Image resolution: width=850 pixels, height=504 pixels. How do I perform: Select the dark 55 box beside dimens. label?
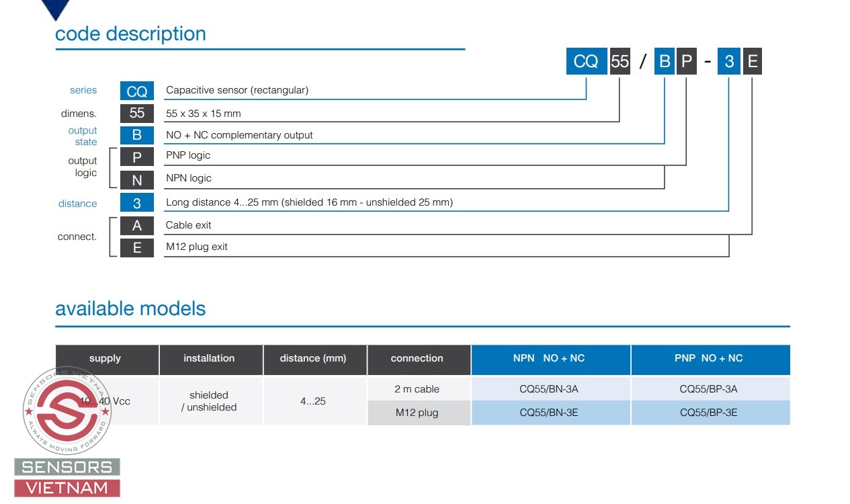pos(137,113)
